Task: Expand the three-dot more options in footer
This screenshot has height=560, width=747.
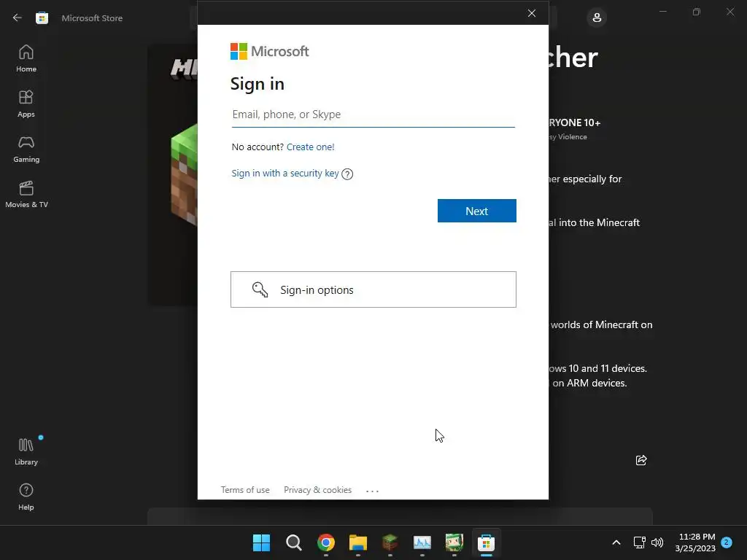Action: click(x=372, y=491)
